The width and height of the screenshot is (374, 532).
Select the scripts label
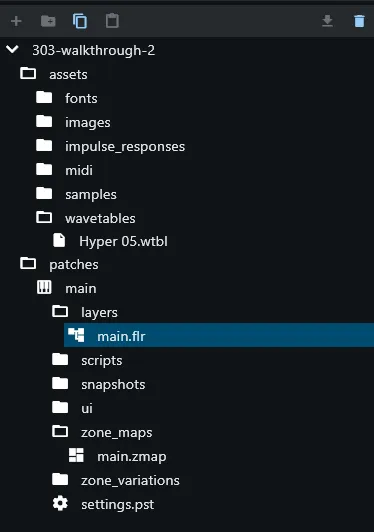click(x=101, y=361)
